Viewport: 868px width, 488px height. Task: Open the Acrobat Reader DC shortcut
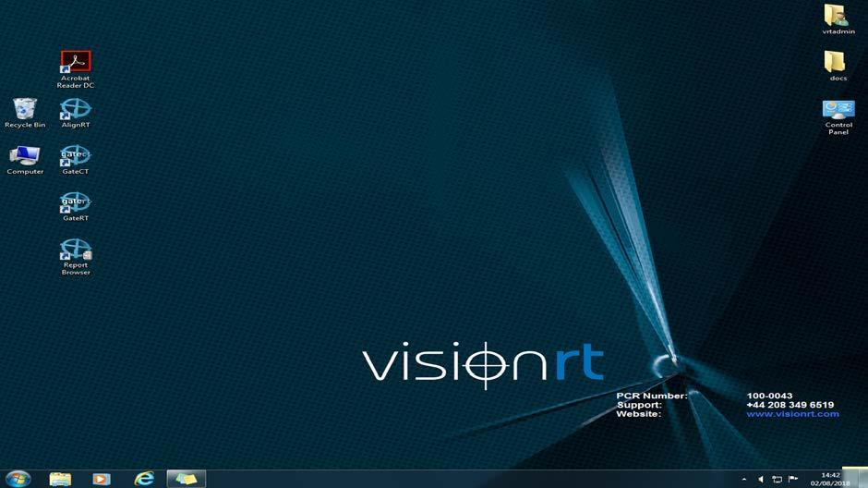coord(76,69)
